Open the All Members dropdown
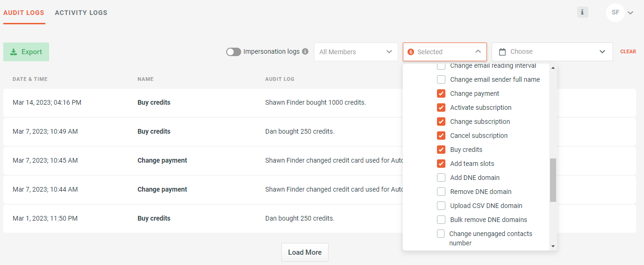Image resolution: width=644 pixels, height=265 pixels. point(356,52)
